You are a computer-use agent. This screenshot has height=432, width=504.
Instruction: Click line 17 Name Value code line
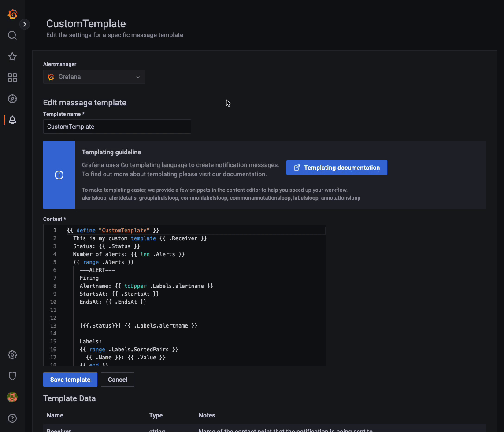click(126, 358)
